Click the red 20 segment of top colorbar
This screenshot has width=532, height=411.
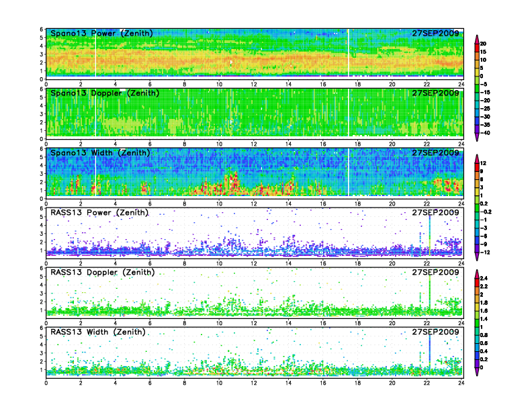pos(477,48)
